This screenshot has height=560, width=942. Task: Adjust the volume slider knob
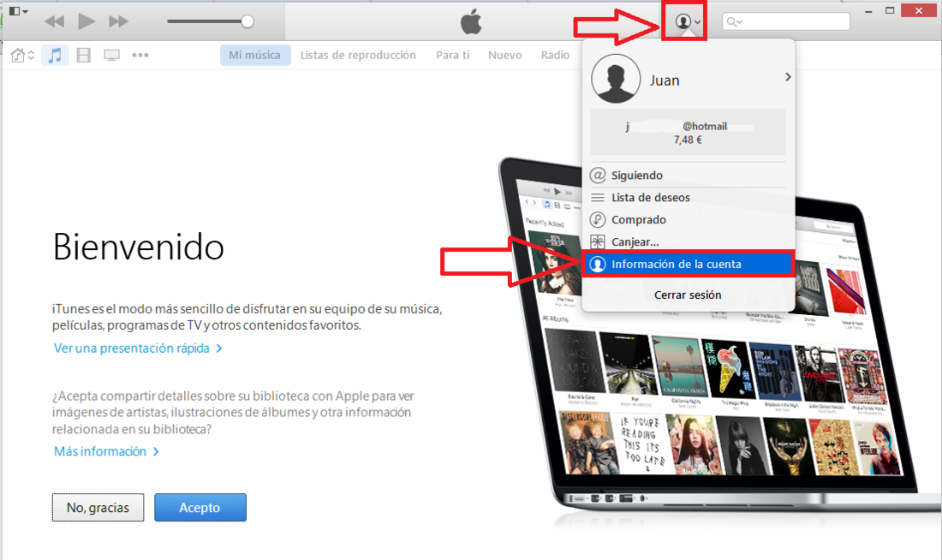(x=247, y=21)
